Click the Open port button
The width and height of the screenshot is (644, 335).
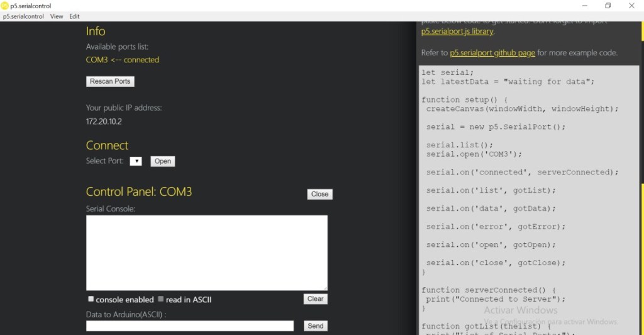click(x=163, y=161)
